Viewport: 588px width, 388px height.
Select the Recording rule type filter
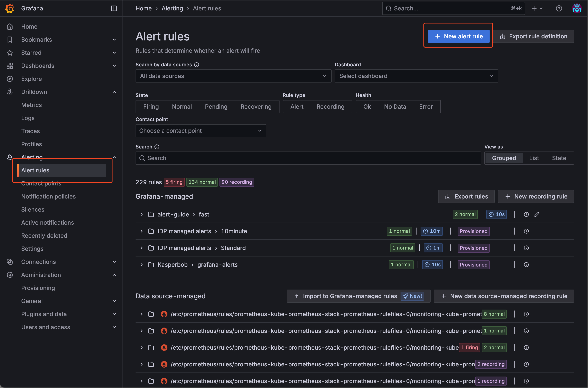pos(330,107)
